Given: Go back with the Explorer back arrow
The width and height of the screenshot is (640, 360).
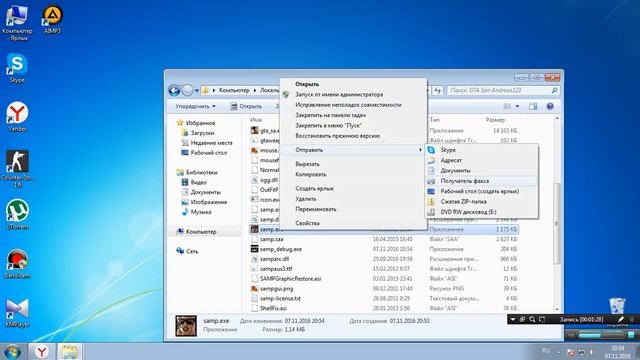Looking at the screenshot, I should 174,91.
